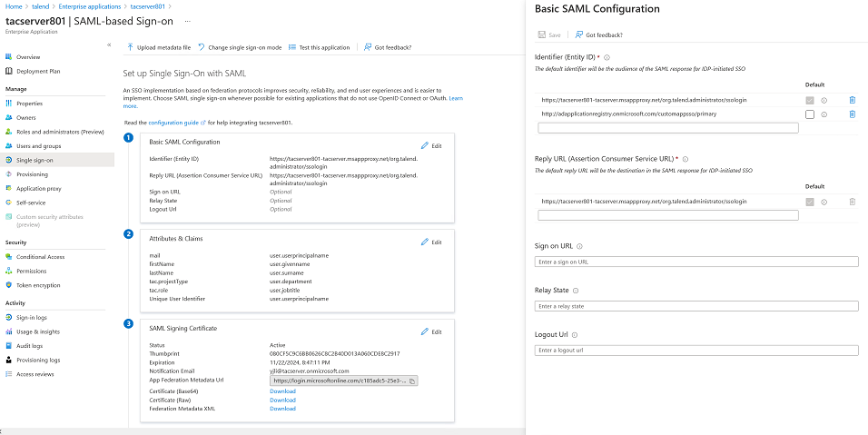
Task: Edit the Attributes & Claims section
Action: [431, 242]
